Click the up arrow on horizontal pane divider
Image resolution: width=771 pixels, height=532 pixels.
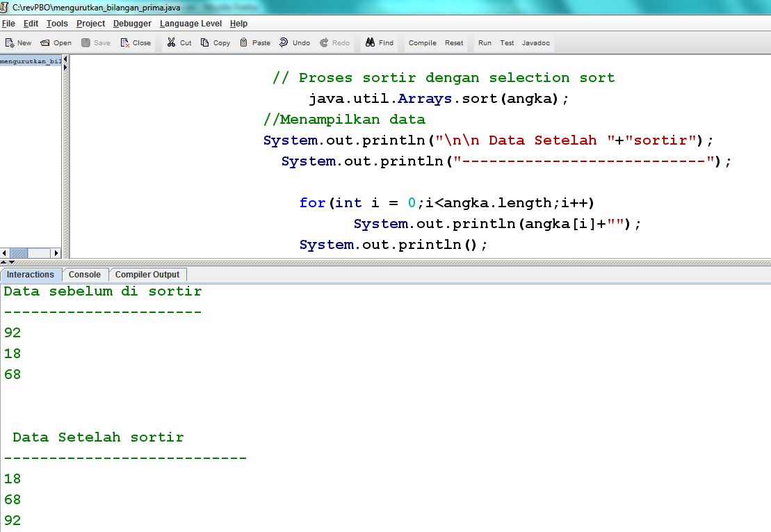pyautogui.click(x=3, y=263)
